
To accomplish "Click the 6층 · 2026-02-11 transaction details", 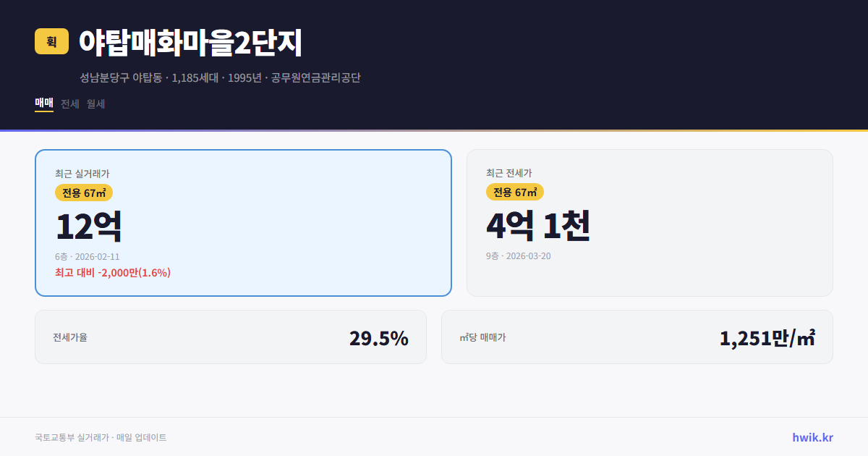I will tap(88, 256).
